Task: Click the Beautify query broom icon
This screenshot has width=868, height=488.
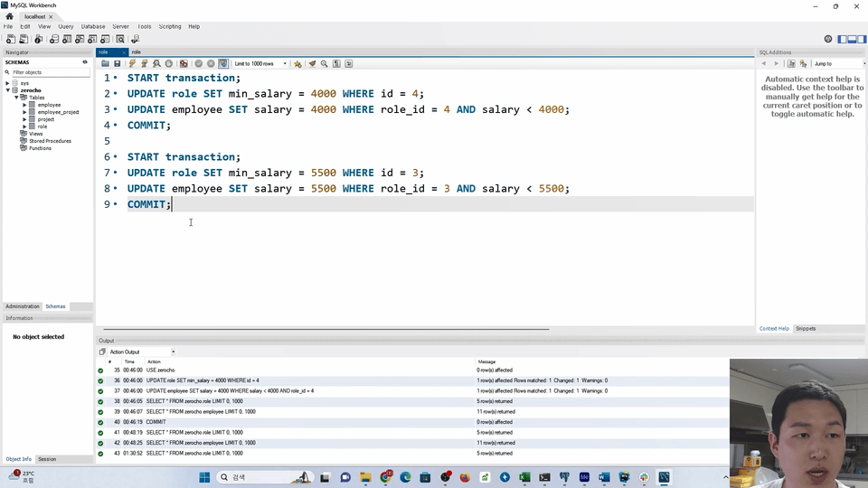Action: pyautogui.click(x=312, y=64)
